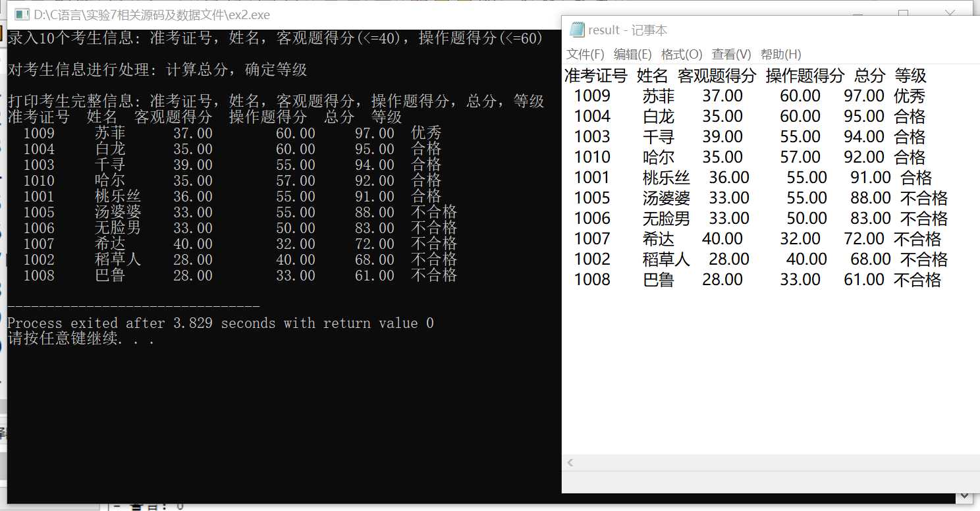Click the name '白龙' in Notepad
The width and height of the screenshot is (980, 511).
[659, 117]
